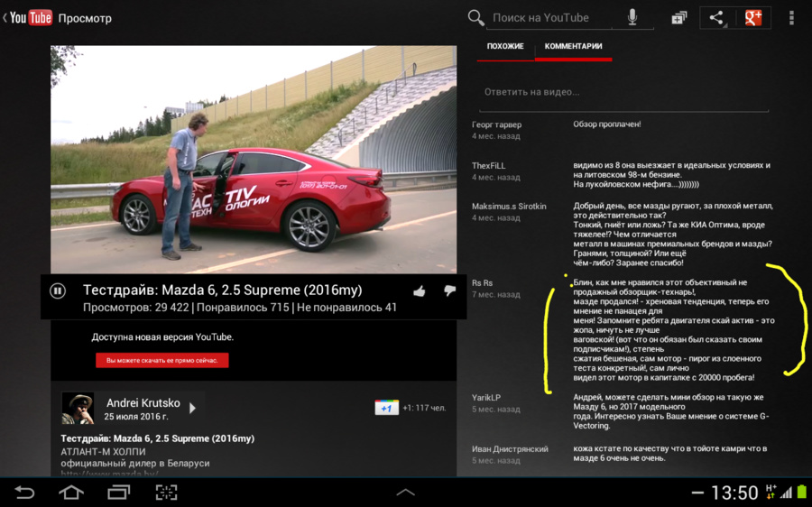Screen dimensions: 812x507
Task: Focus the Ответить на видео field
Action: pos(623,93)
